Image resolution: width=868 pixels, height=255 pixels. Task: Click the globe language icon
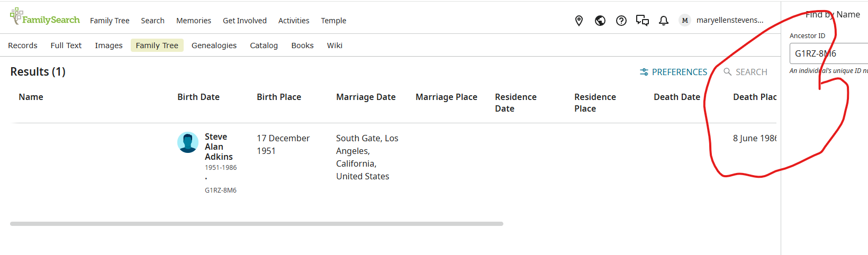coord(600,21)
